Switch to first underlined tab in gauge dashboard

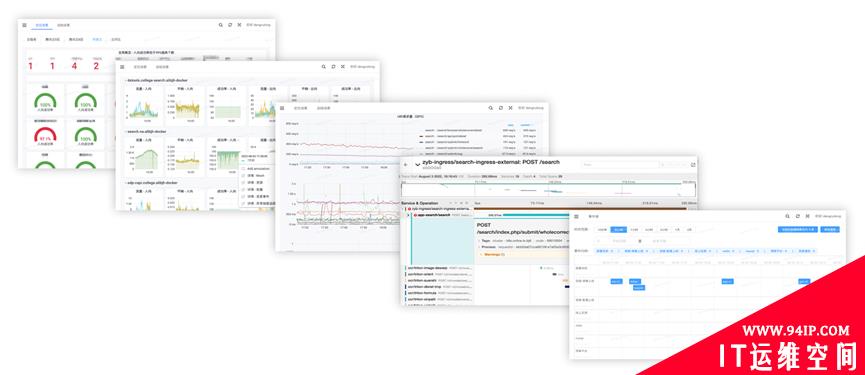tap(41, 25)
